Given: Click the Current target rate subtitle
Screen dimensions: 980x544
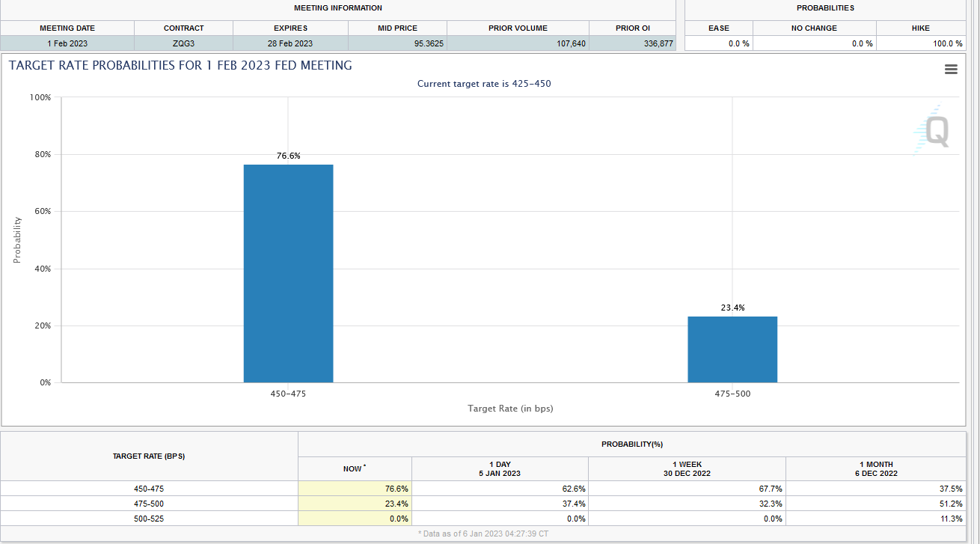Looking at the screenshot, I should 484,84.
